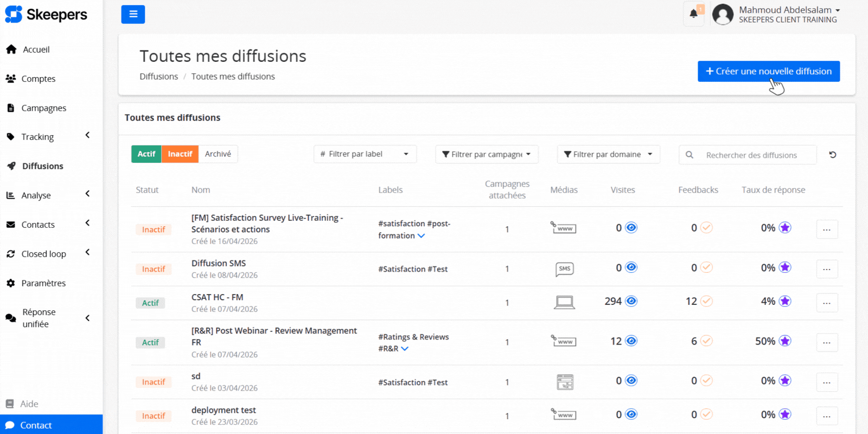Toggle the Inactif status filter

click(180, 154)
